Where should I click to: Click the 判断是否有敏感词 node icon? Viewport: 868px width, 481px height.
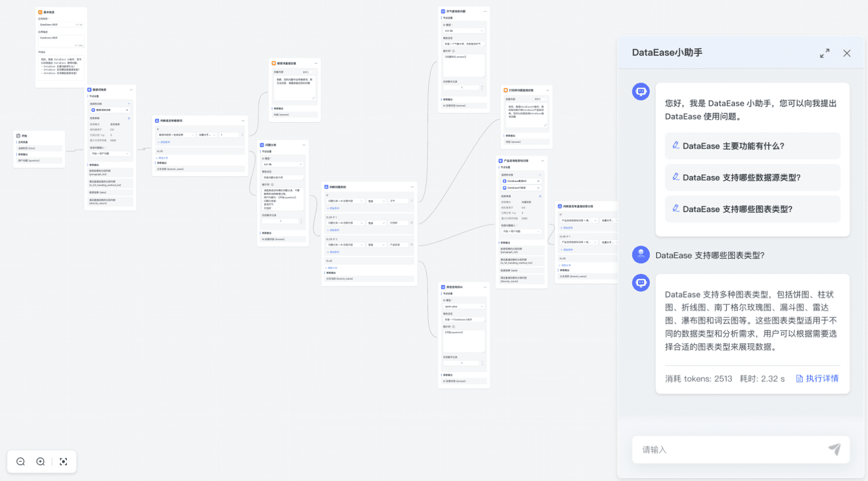tap(157, 121)
